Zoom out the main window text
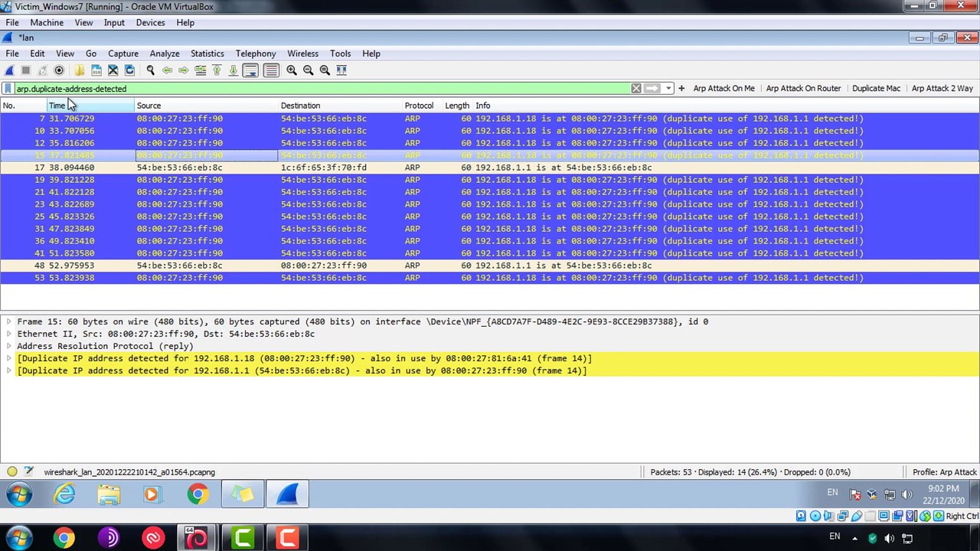Image resolution: width=980 pixels, height=551 pixels. pyautogui.click(x=309, y=70)
